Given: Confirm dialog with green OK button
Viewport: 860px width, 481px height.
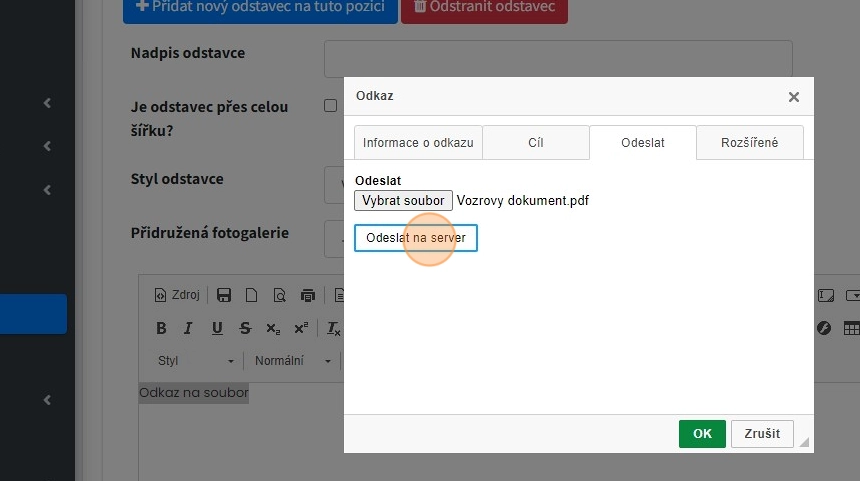Looking at the screenshot, I should [x=702, y=433].
